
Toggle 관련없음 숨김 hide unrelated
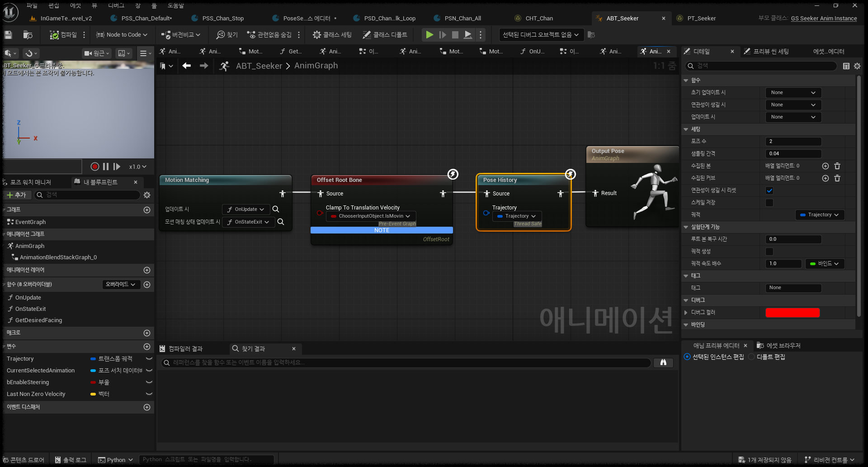pos(269,35)
